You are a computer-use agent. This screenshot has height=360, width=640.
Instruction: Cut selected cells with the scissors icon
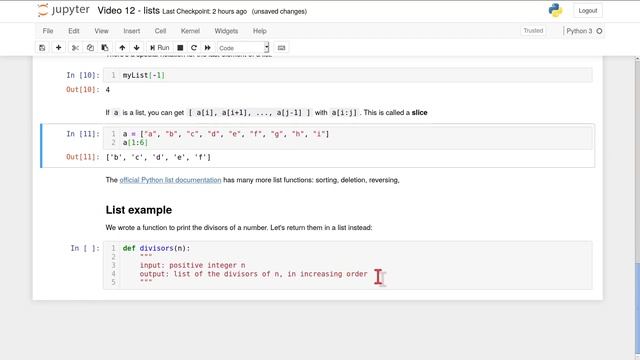click(75, 48)
